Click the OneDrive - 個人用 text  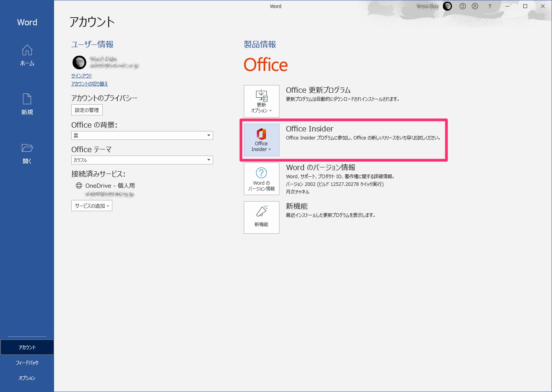tap(110, 185)
